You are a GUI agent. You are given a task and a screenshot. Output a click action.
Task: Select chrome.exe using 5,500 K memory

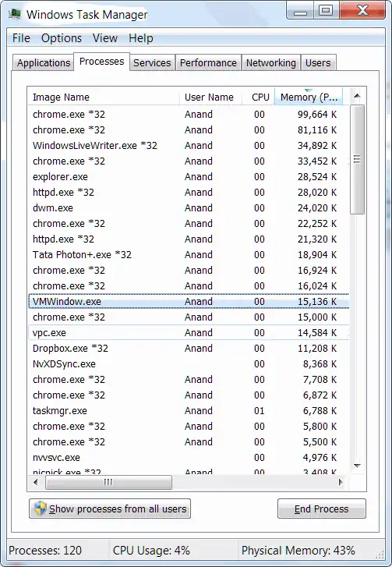click(x=189, y=441)
